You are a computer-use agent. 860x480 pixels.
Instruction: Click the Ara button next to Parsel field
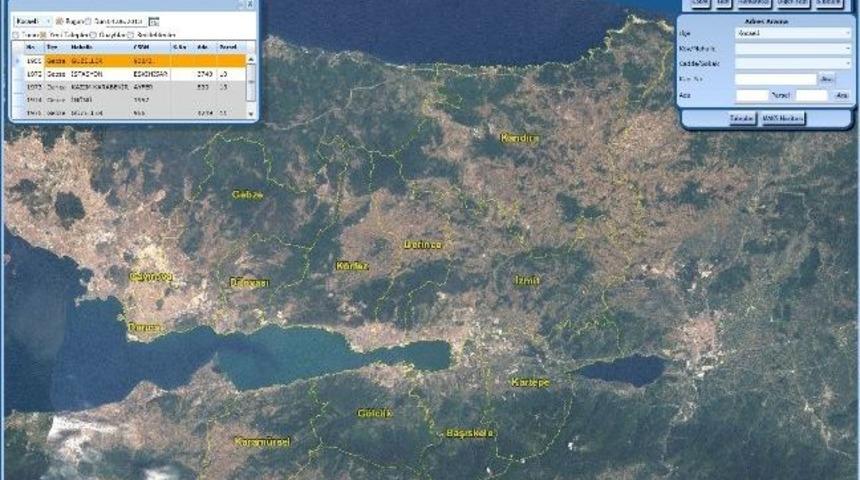841,95
